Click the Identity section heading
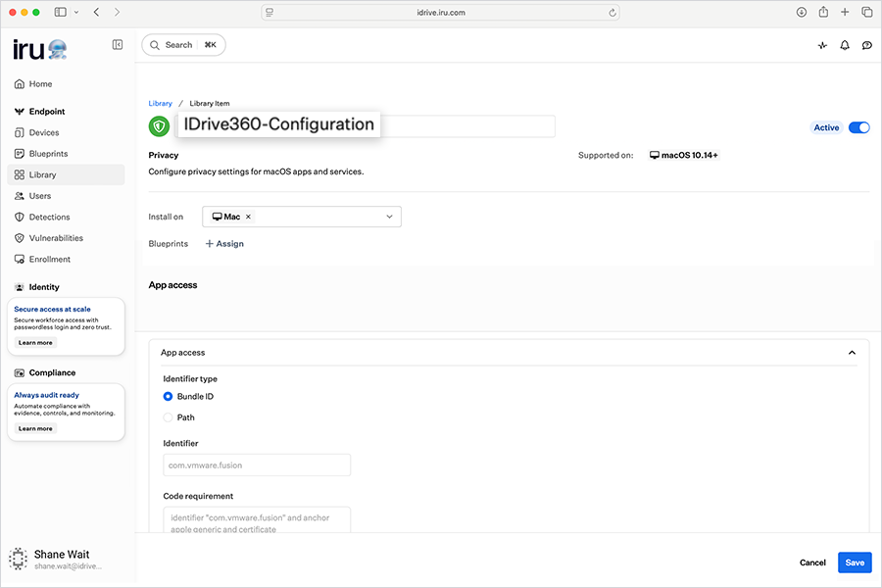This screenshot has height=588, width=882. (44, 287)
